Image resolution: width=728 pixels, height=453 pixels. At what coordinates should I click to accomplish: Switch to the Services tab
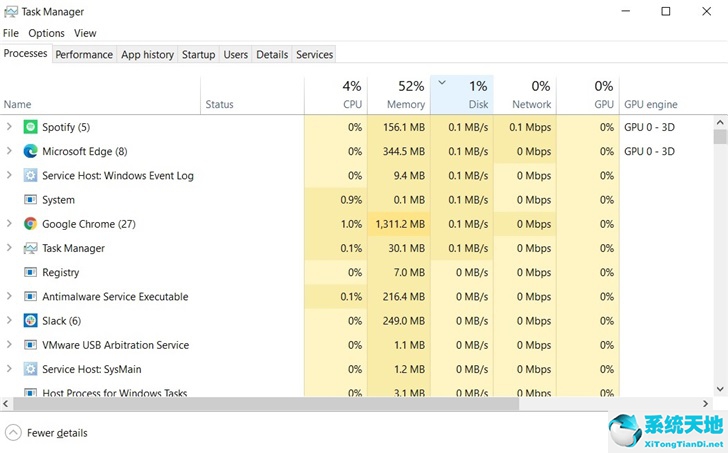coord(314,54)
